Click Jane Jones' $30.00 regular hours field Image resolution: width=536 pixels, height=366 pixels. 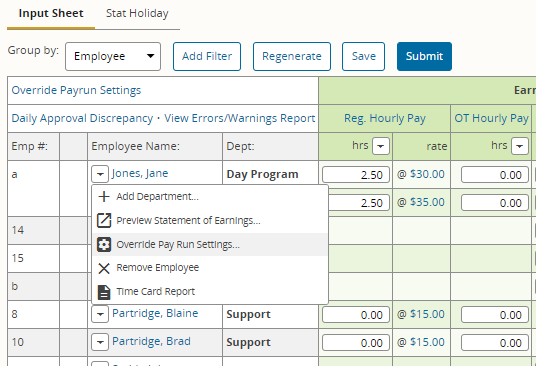tap(356, 175)
